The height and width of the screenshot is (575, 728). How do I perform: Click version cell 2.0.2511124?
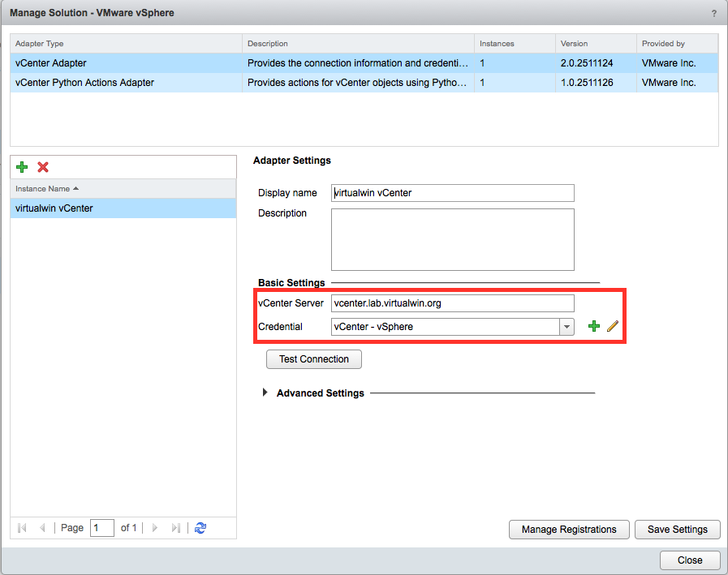[x=587, y=63]
